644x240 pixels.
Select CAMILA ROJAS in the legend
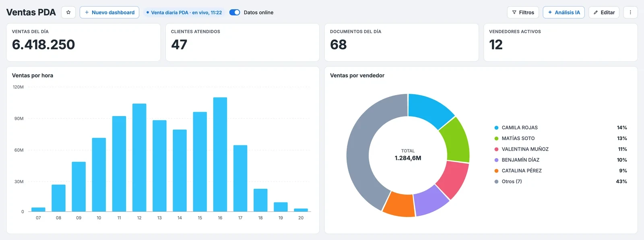[520, 128]
